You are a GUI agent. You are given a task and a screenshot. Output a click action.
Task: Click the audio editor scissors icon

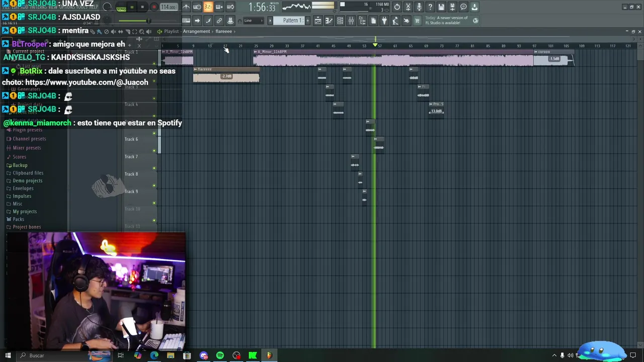tap(408, 7)
